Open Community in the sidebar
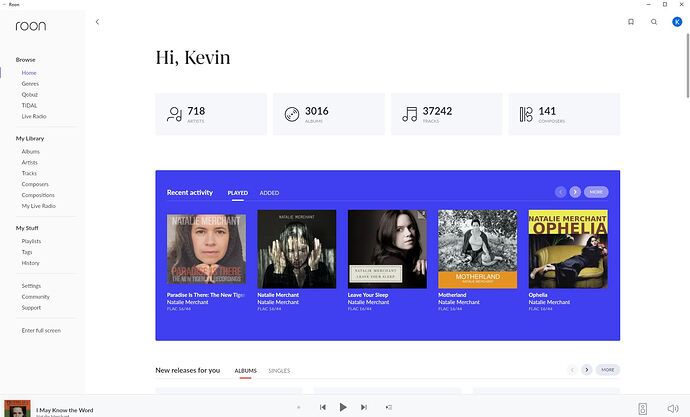 (x=36, y=297)
